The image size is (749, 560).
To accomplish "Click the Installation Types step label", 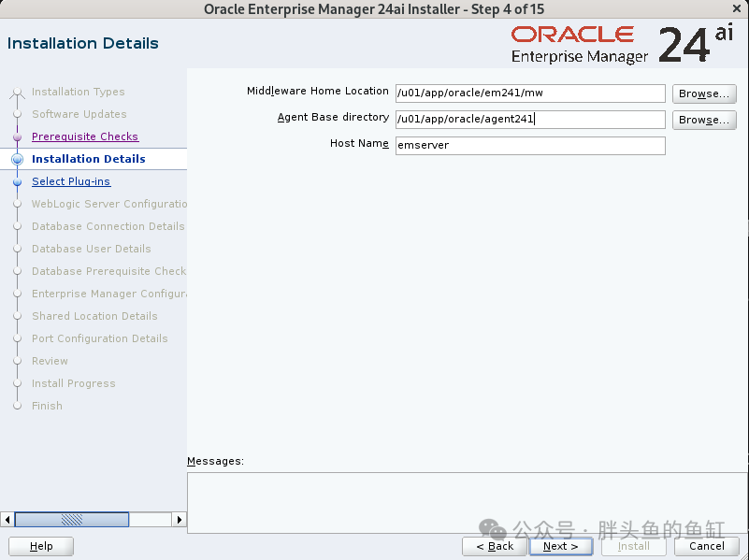I will coord(79,92).
